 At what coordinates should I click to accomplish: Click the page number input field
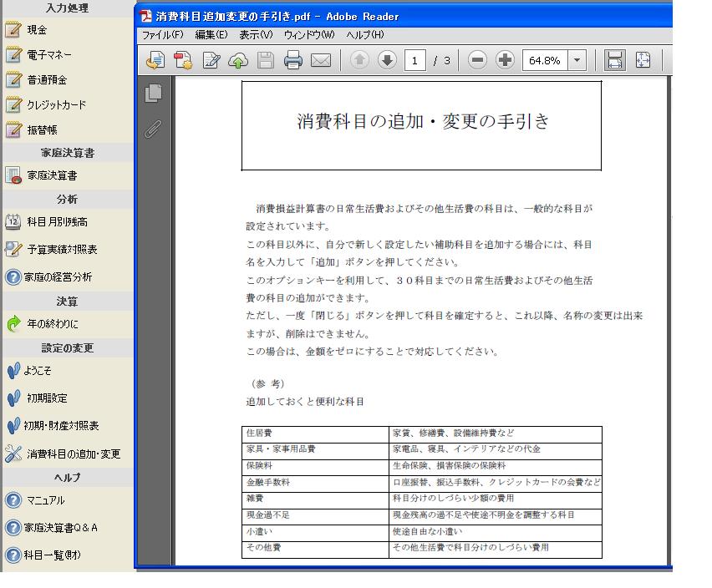[x=415, y=60]
